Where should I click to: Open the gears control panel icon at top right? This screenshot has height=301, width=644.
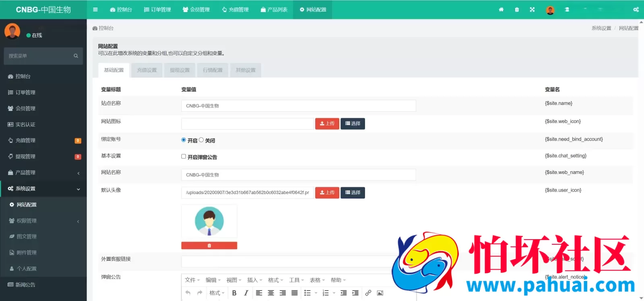(x=636, y=9)
